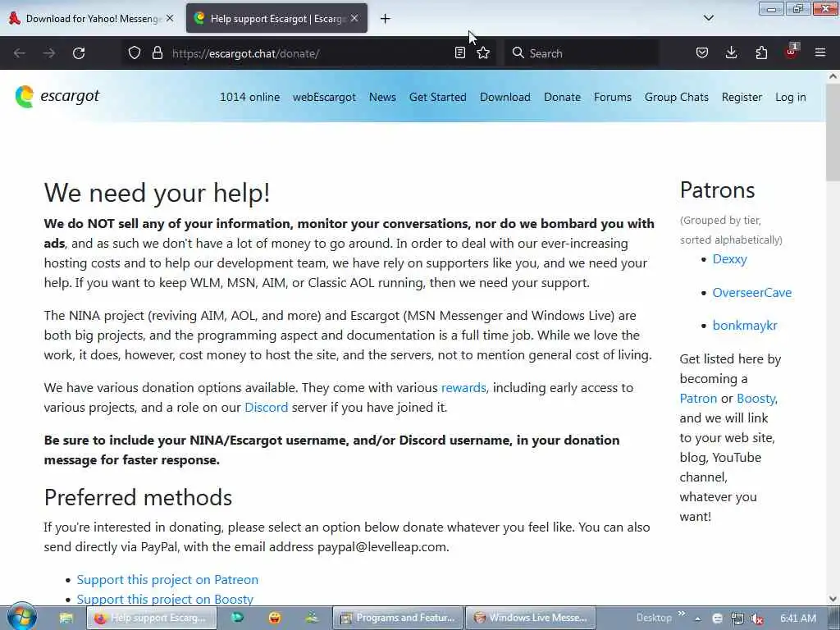Open webEscargot in the navigation
This screenshot has width=840, height=630.
(x=324, y=97)
